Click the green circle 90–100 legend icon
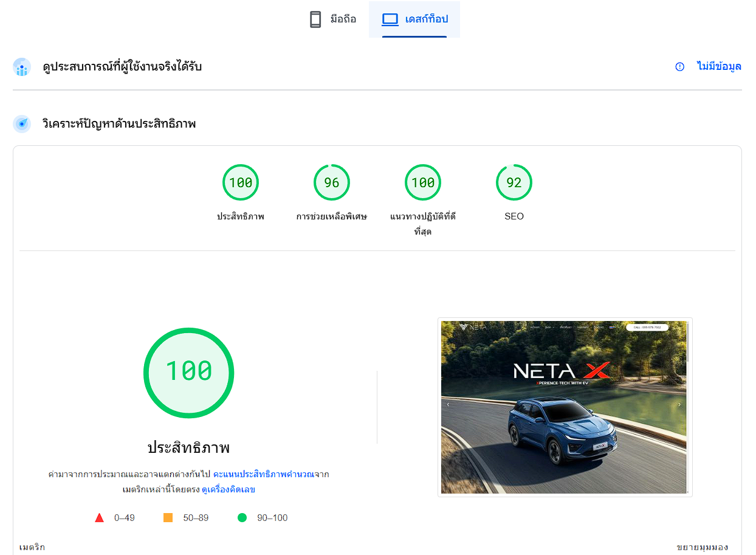The height and width of the screenshot is (555, 756). point(242,518)
